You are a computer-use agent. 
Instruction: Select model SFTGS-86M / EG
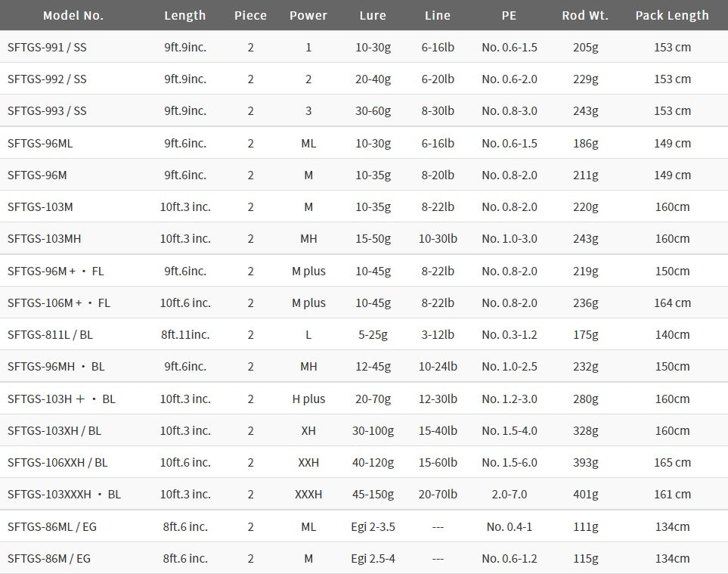click(x=49, y=558)
